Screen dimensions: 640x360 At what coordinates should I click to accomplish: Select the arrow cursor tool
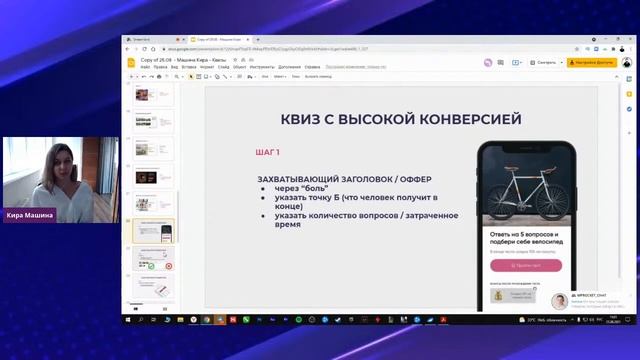click(191, 77)
